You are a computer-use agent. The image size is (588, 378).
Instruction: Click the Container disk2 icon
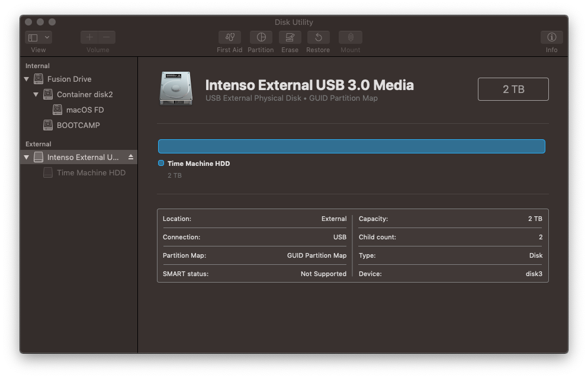(x=48, y=94)
